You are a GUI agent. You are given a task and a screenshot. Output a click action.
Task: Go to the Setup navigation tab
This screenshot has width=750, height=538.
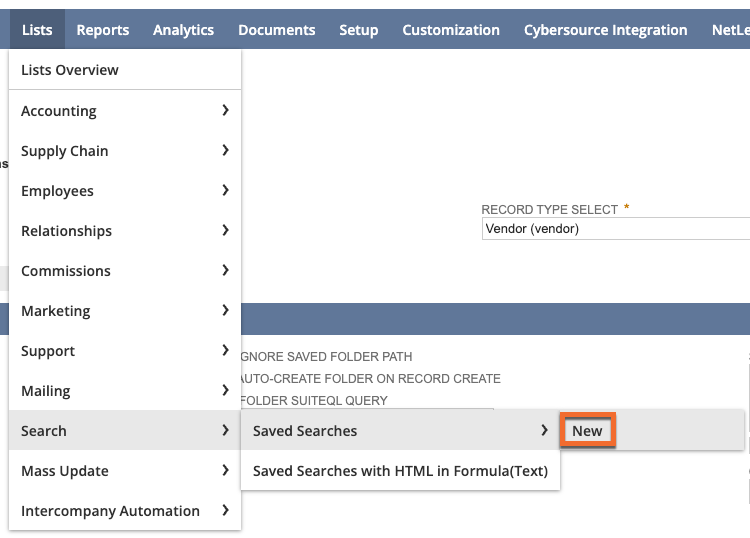[x=358, y=30]
